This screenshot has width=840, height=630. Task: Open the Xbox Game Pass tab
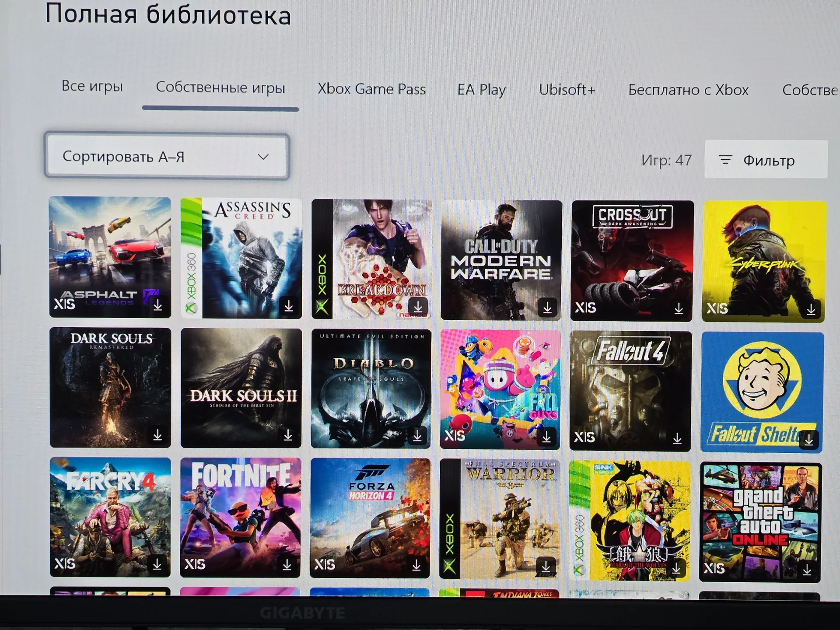(371, 89)
